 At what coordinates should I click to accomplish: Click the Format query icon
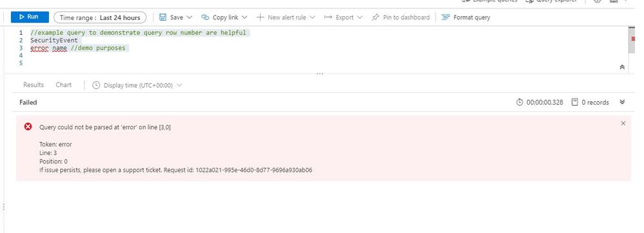445,17
